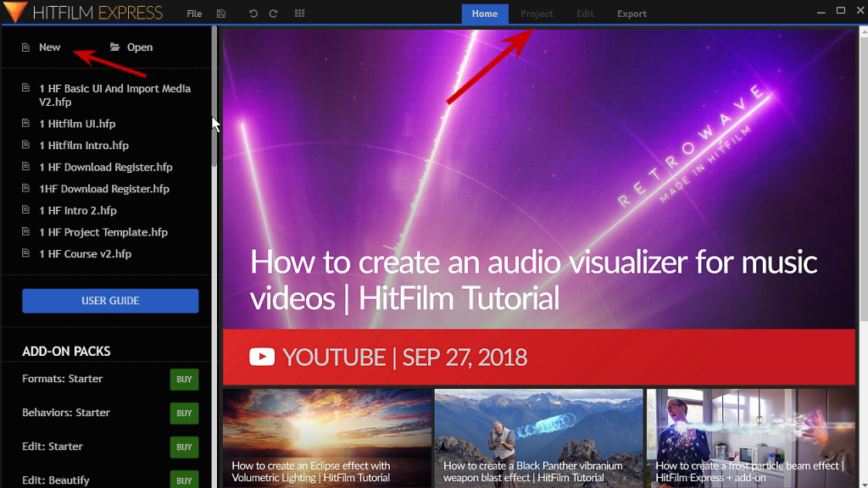
Task: Click file icon beside 1HF Download Register.hfp
Action: [25, 188]
